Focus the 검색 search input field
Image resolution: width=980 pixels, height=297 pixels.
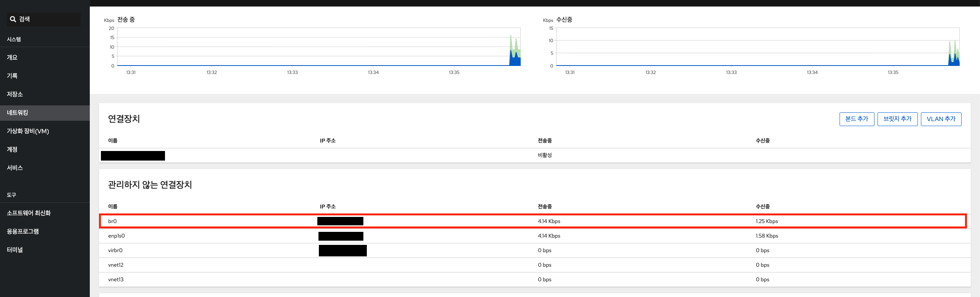[48, 19]
